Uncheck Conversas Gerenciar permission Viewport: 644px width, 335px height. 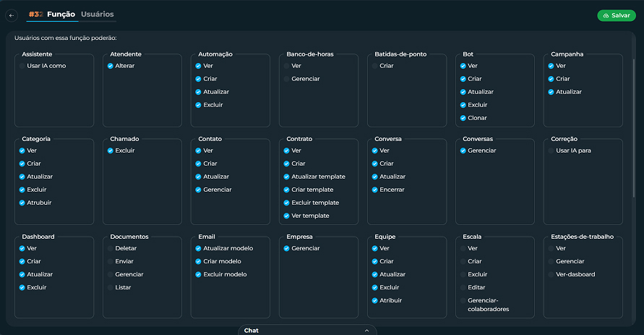[463, 150]
